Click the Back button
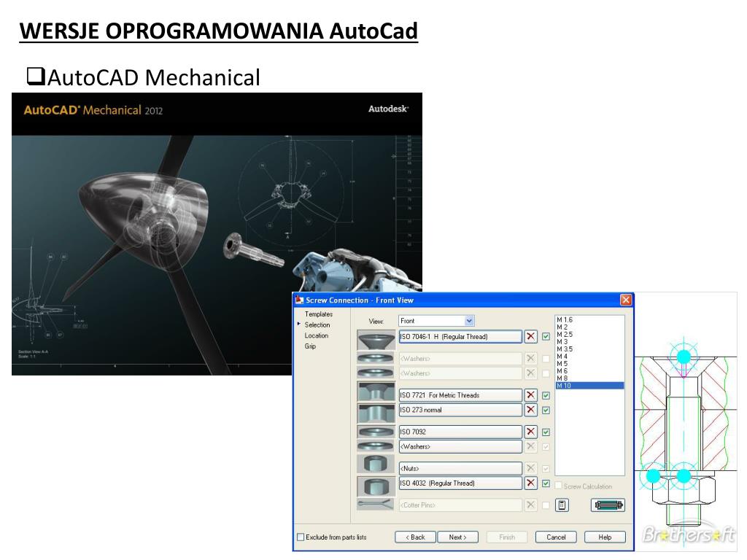 (x=415, y=537)
